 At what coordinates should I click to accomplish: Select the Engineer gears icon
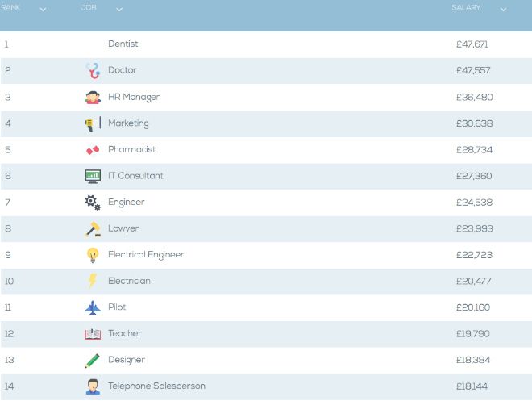93,203
